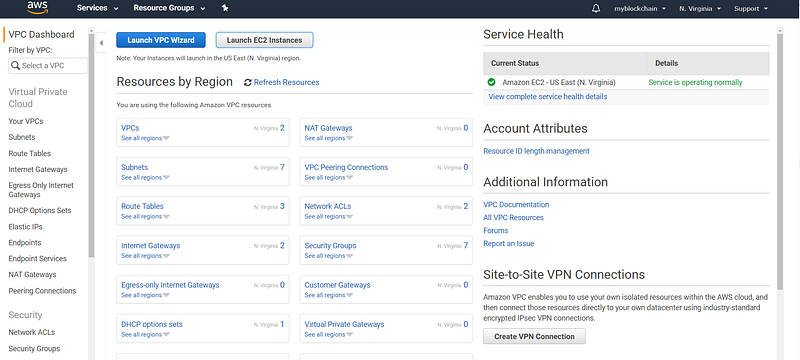
Task: Open Resource ID length management link
Action: (x=536, y=151)
